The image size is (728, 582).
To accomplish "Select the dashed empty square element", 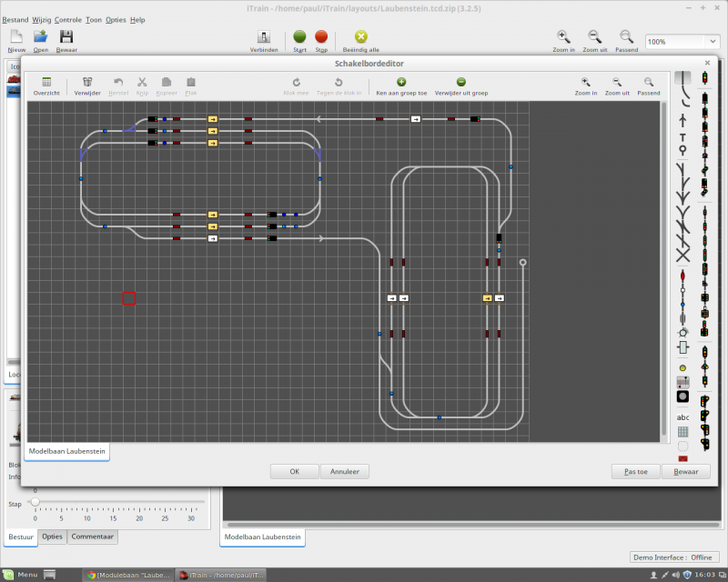I will 682,446.
